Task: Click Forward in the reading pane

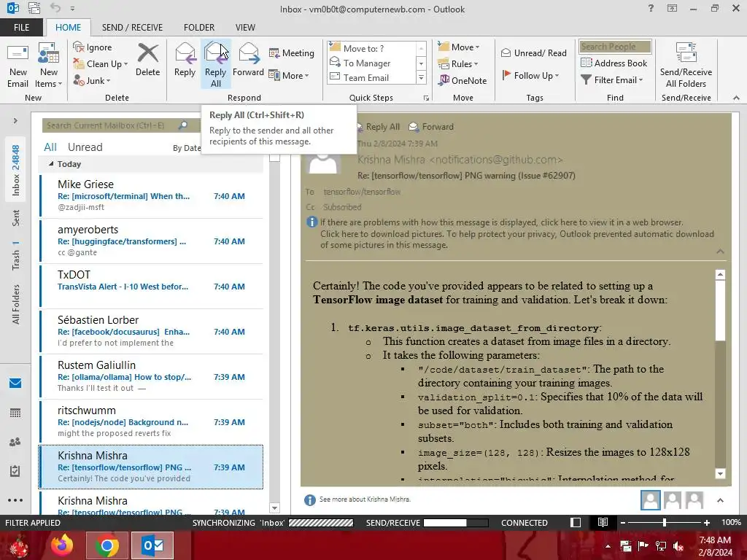Action: point(432,127)
